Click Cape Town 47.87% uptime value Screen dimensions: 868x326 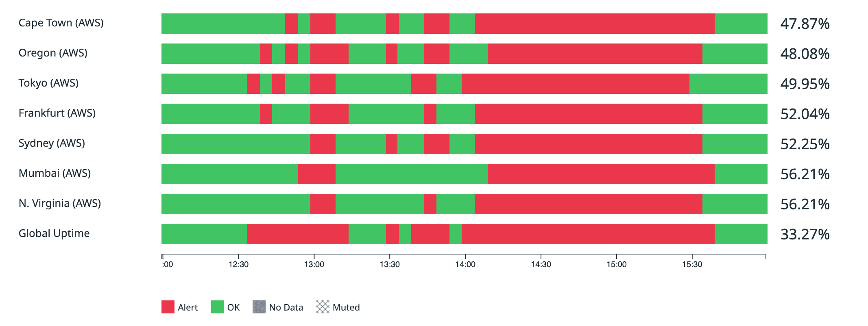point(805,24)
